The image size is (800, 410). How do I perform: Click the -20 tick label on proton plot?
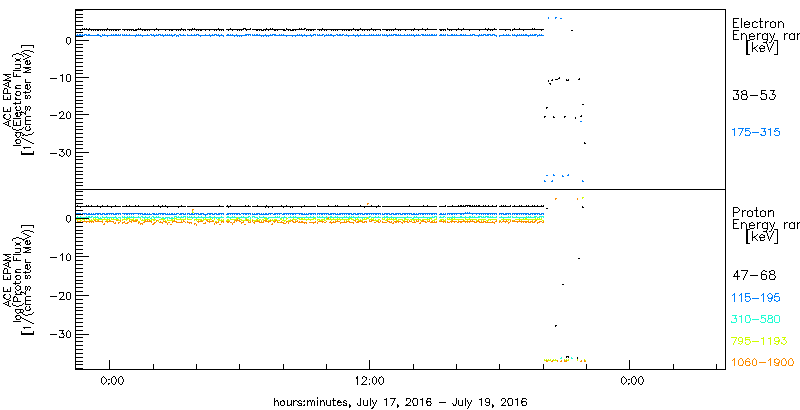click(60, 296)
